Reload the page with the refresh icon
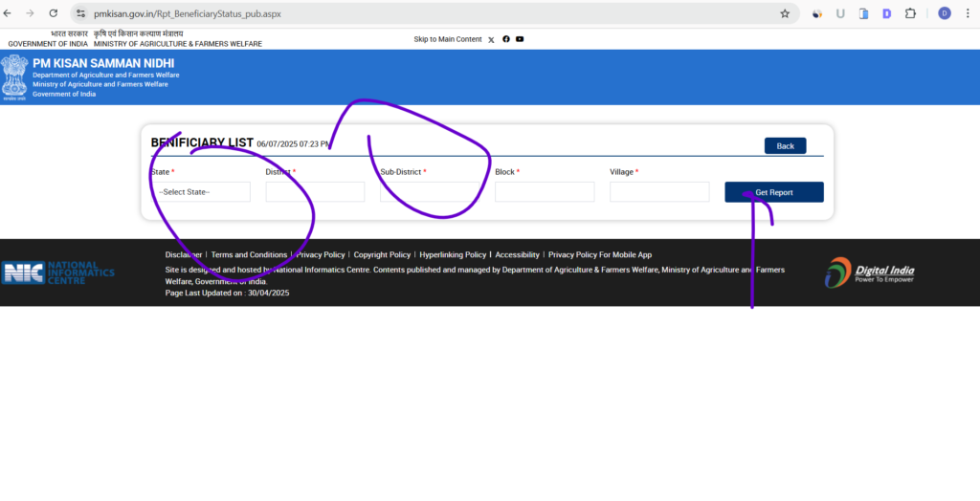980x501 pixels. tap(54, 13)
